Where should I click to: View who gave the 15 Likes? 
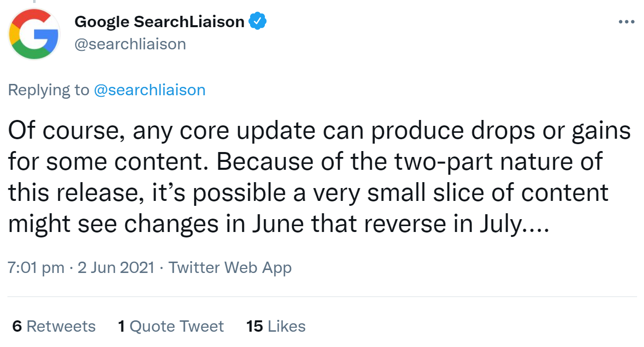[276, 326]
